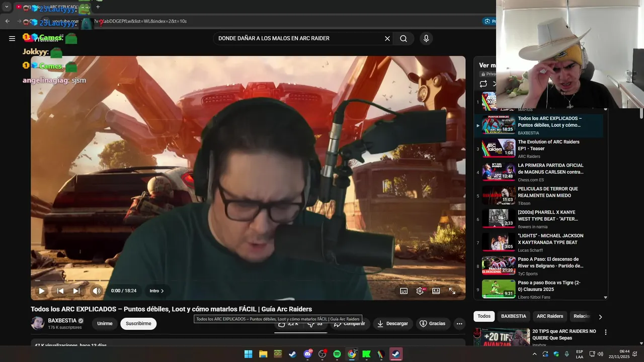Click playlist scrollbar down arrow

pyautogui.click(x=605, y=297)
